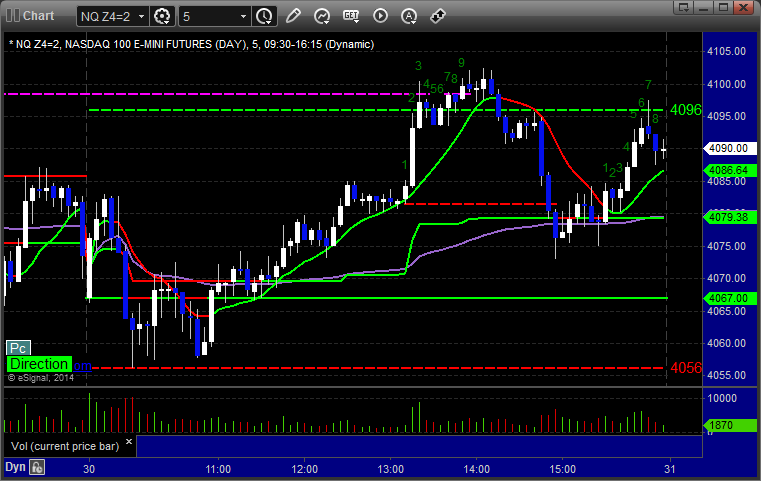Click the green price marker 4079.38
The width and height of the screenshot is (761, 481).
coord(729,217)
